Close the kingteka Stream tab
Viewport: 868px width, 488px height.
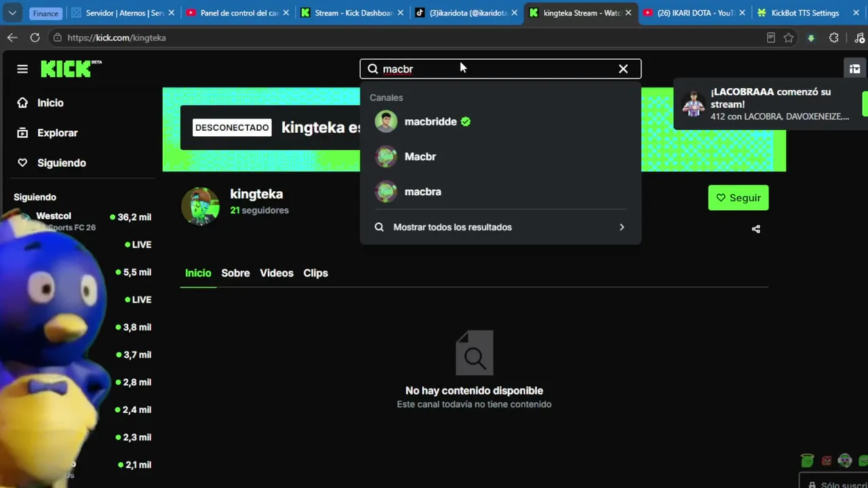(629, 13)
